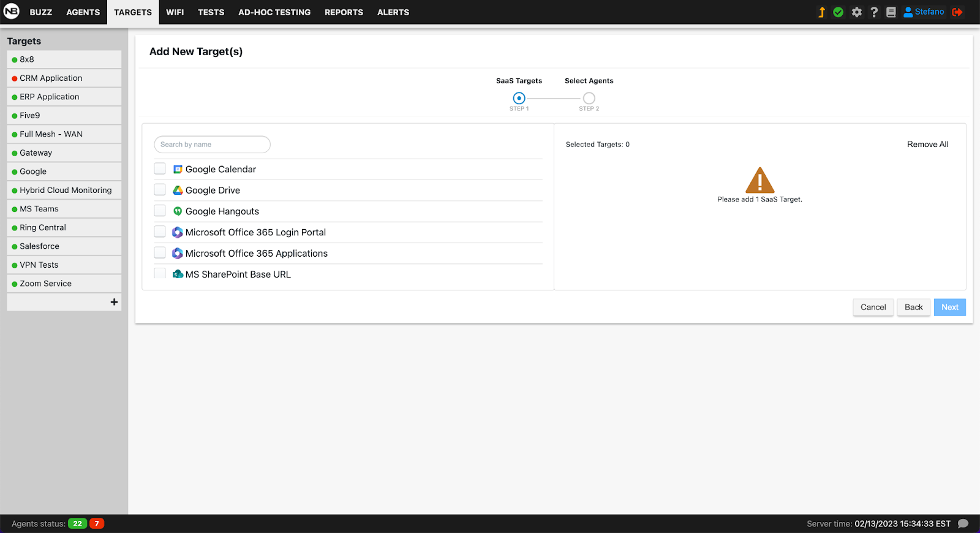Click the orange upward arrow icon
980x533 pixels.
[x=822, y=12]
